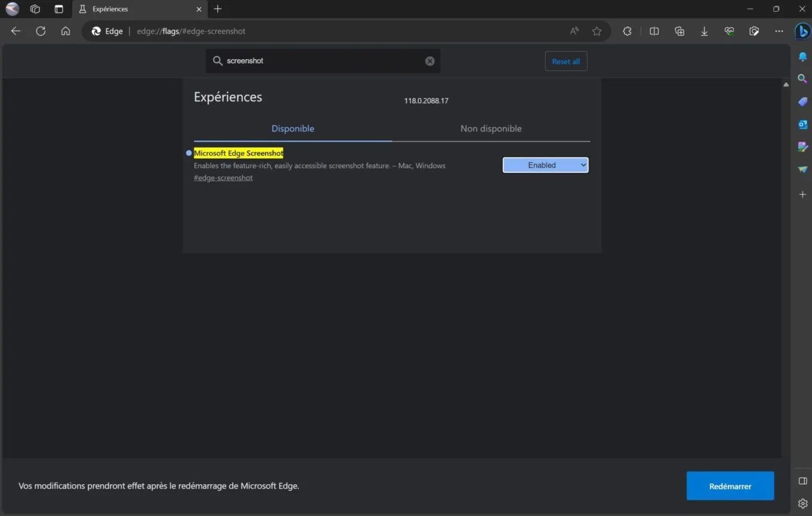Viewport: 812px width, 516px height.
Task: Open the shield and checkmark toolbar icon
Action: [x=754, y=31]
